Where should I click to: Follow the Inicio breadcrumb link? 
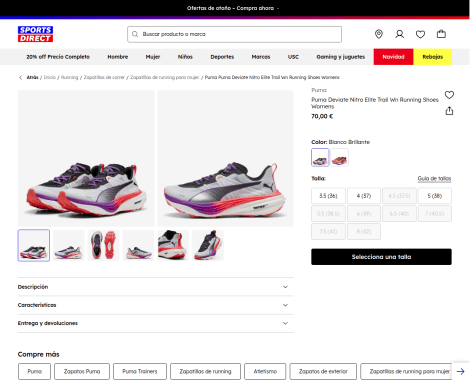coord(50,77)
